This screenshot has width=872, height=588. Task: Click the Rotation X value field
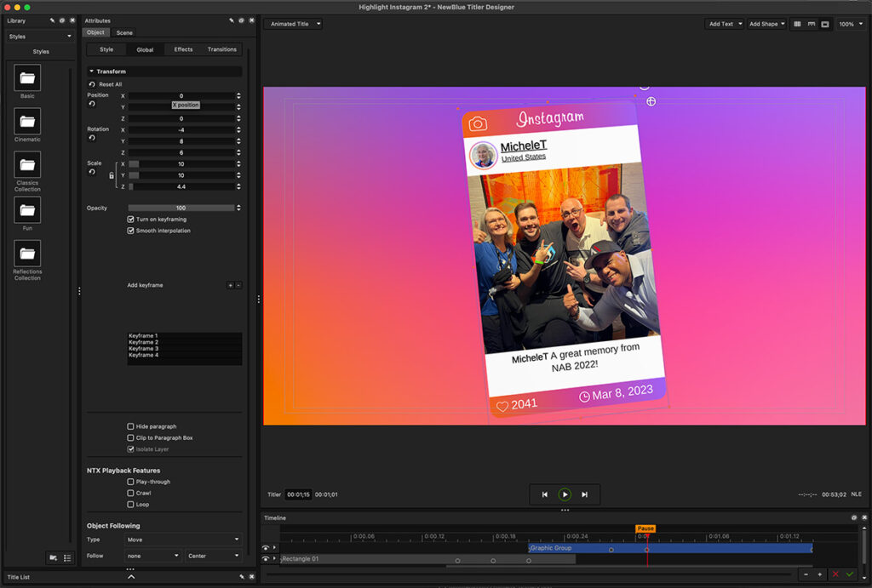point(181,130)
